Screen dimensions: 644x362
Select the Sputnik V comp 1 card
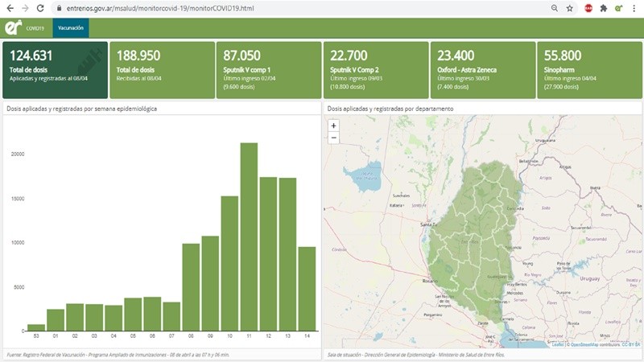tap(267, 70)
